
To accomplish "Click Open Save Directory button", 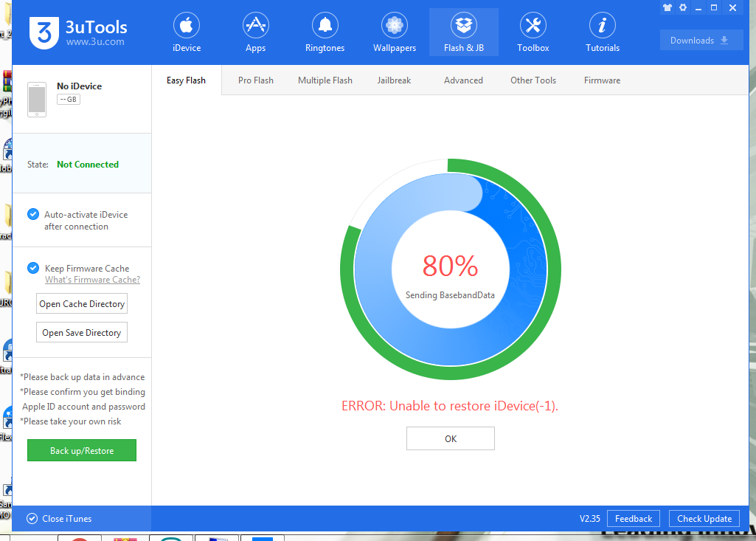I will [x=82, y=333].
